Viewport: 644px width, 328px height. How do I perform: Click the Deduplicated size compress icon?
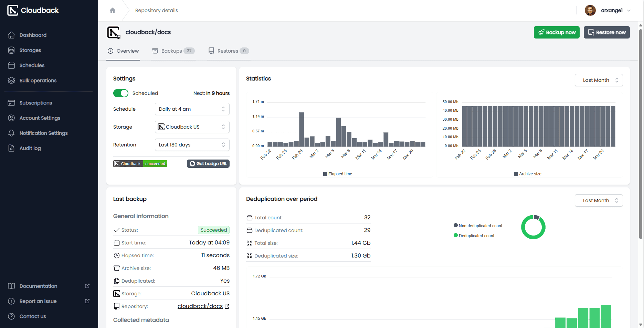coord(250,256)
